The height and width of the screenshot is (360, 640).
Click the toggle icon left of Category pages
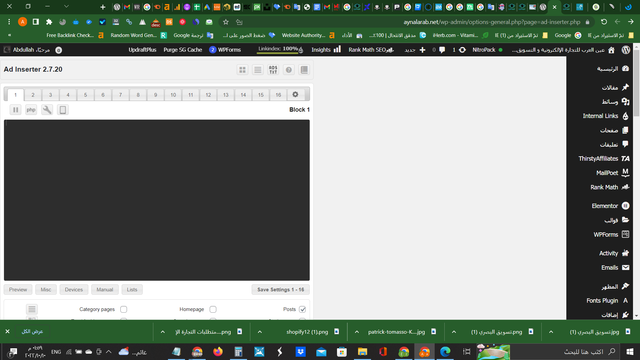coord(32,309)
